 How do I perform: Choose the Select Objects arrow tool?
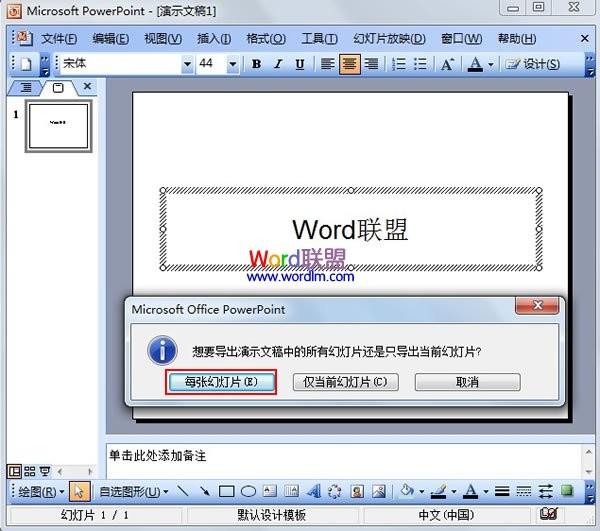tap(79, 492)
